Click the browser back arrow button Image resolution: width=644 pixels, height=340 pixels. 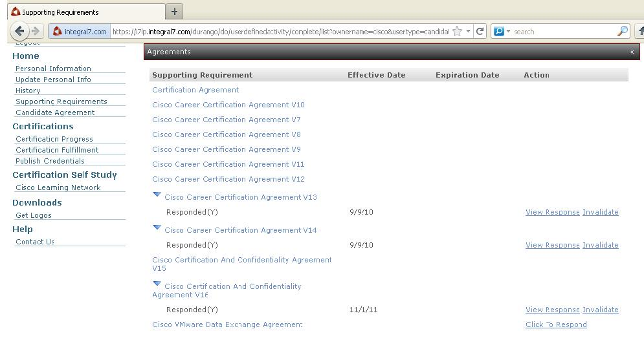coord(19,31)
